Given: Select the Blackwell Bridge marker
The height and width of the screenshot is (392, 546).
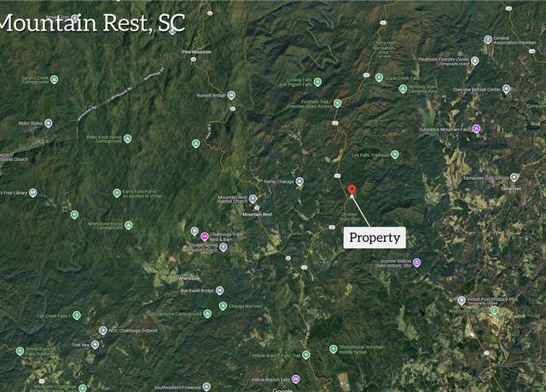Looking at the screenshot, I should tap(219, 291).
